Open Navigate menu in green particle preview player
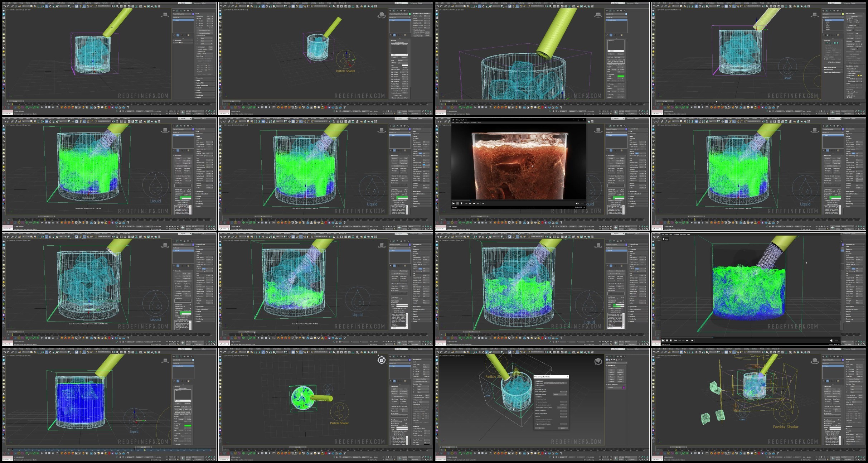 coord(676,235)
